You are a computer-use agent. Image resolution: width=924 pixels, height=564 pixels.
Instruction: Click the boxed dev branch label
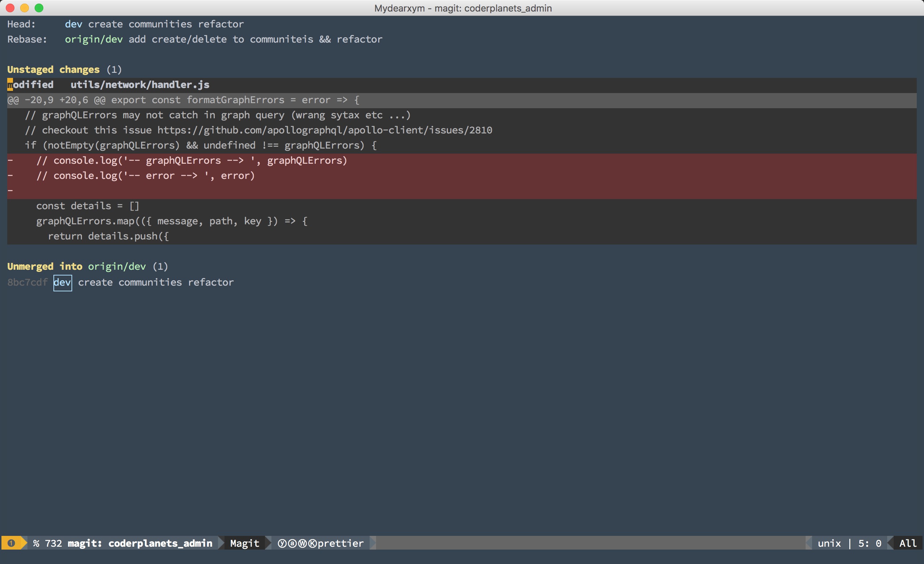62,282
